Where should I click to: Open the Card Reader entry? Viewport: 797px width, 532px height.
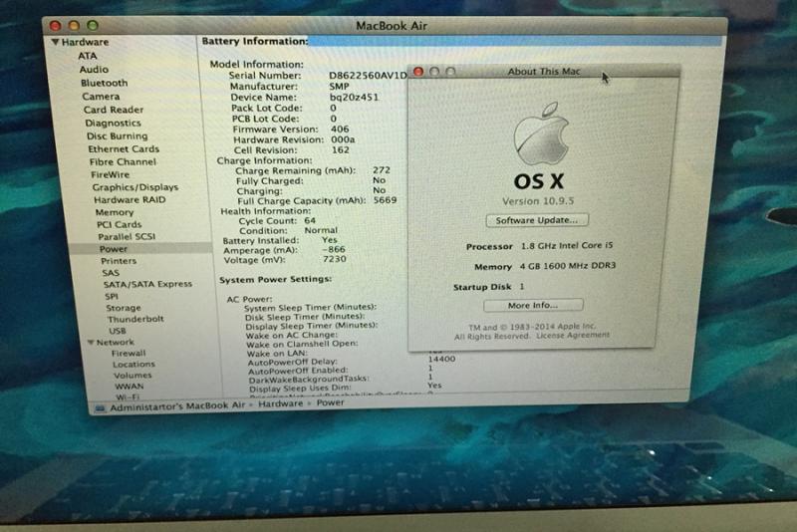[114, 110]
